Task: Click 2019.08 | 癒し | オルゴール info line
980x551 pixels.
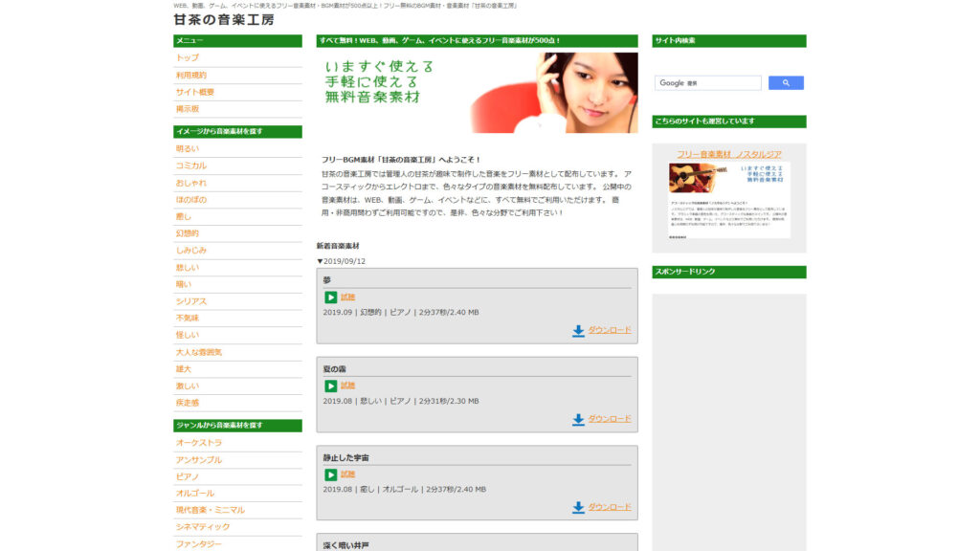Action: pos(405,489)
